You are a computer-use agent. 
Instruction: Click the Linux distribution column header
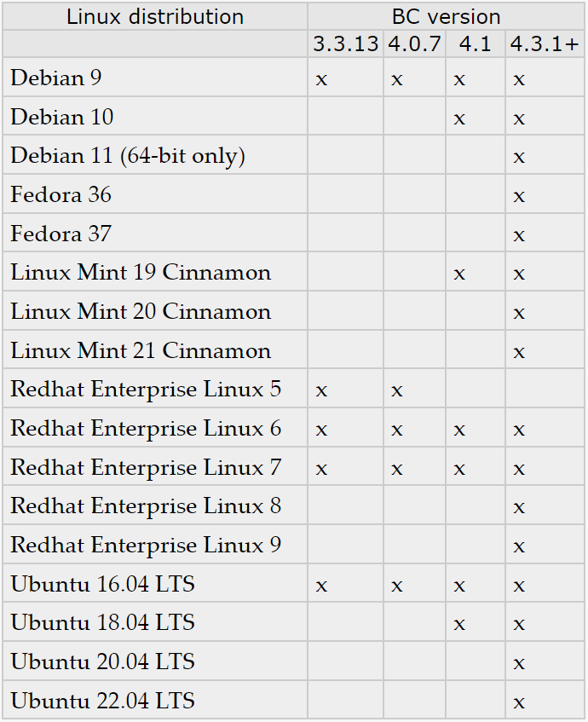coord(155,16)
